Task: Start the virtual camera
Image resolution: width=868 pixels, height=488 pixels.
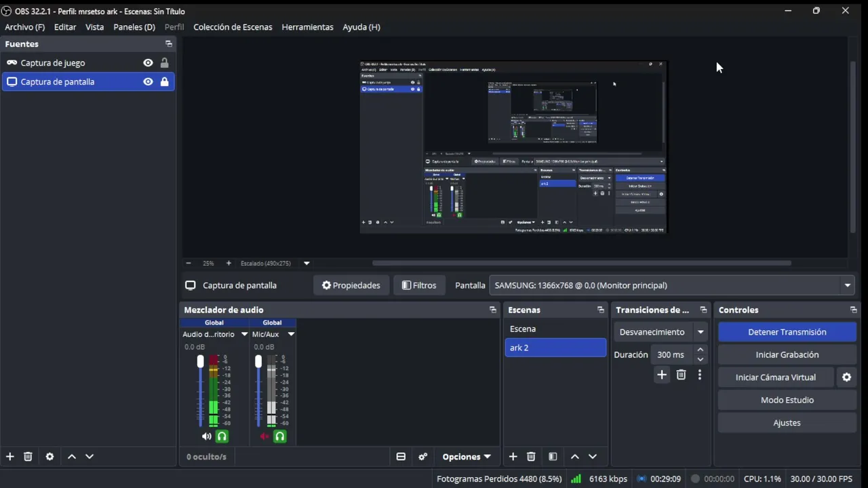Action: (x=776, y=378)
